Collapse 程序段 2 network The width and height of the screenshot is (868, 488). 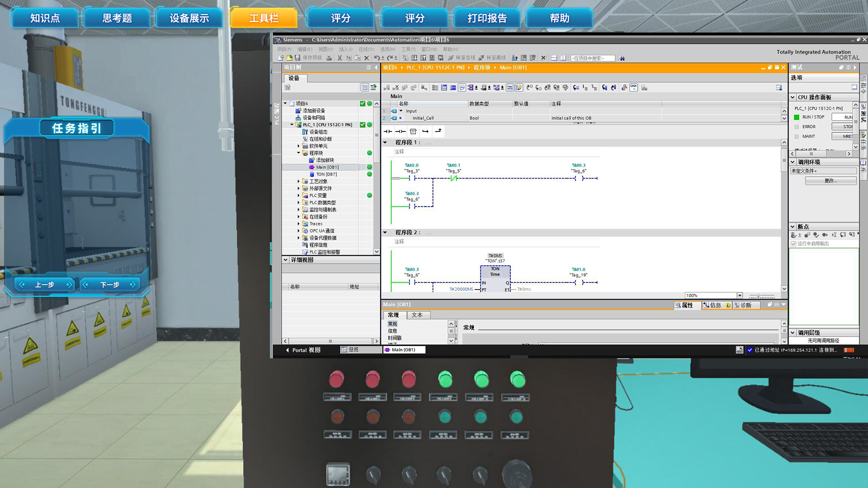(x=385, y=232)
